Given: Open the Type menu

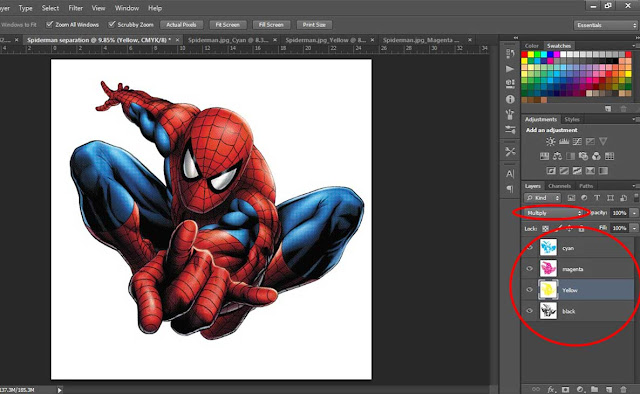Looking at the screenshot, I should click(25, 8).
